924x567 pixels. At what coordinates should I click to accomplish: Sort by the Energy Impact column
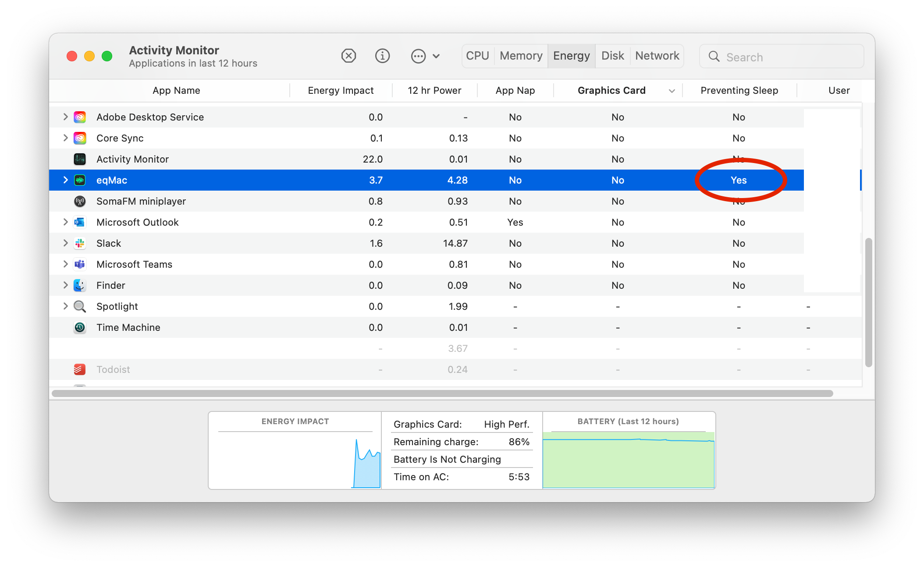pyautogui.click(x=340, y=90)
